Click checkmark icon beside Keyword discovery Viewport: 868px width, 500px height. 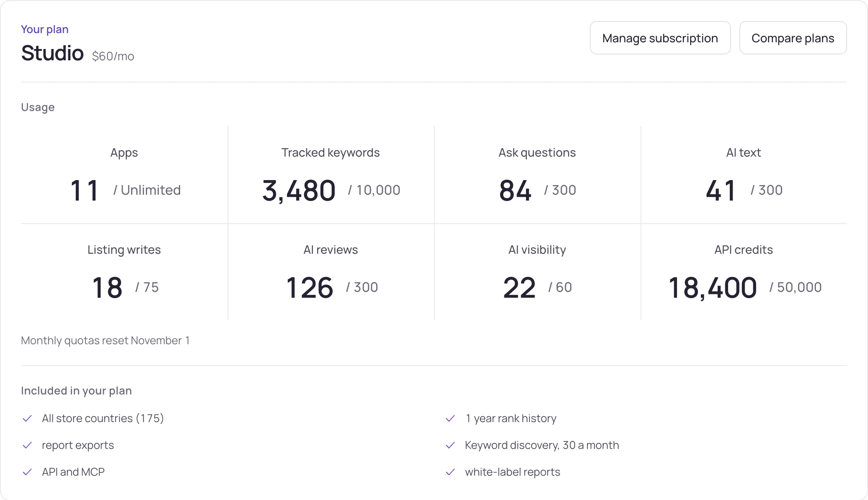click(450, 445)
